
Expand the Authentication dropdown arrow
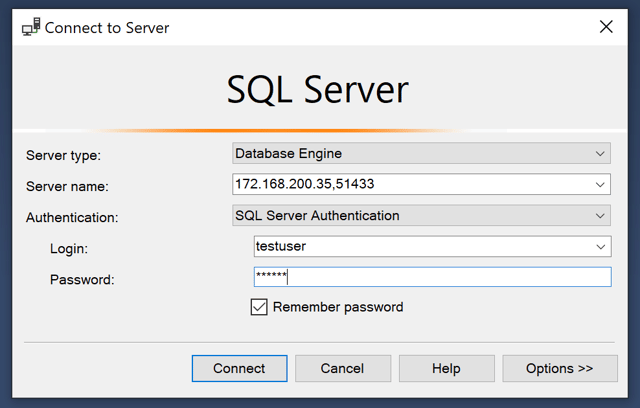click(x=600, y=215)
